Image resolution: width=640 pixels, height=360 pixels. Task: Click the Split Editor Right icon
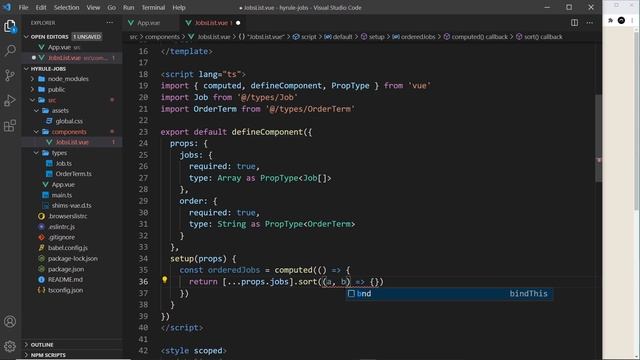click(574, 23)
